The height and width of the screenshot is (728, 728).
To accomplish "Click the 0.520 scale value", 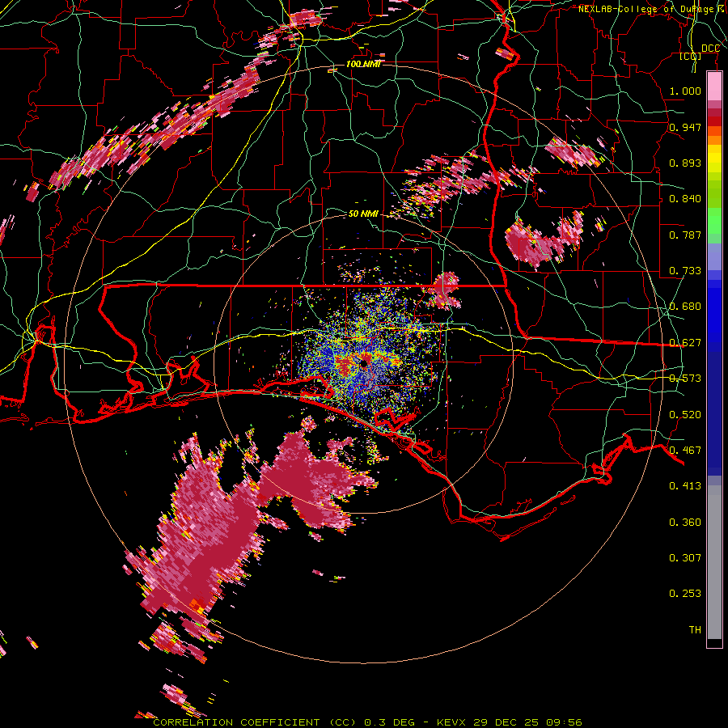I will [x=685, y=415].
